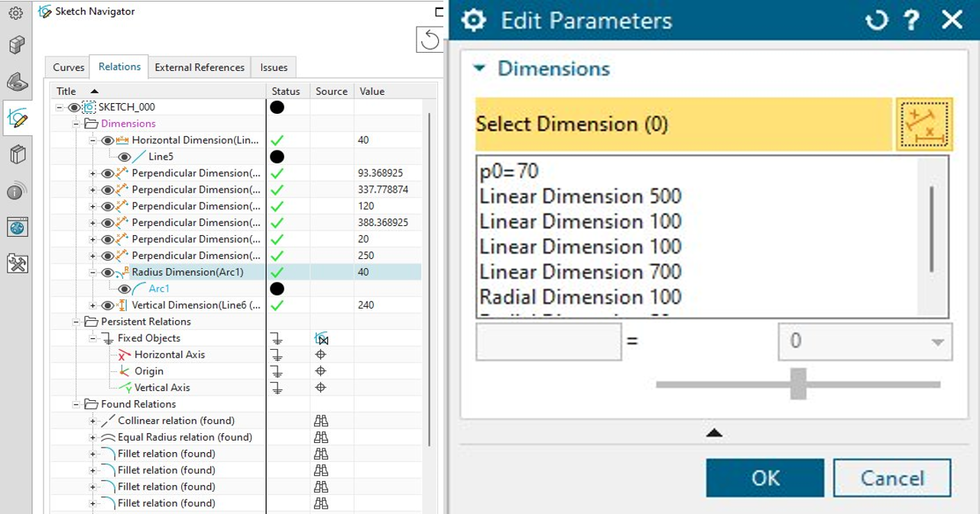Hide Line5 using its eye icon
Screen dimensions: 980x514
coord(125,157)
